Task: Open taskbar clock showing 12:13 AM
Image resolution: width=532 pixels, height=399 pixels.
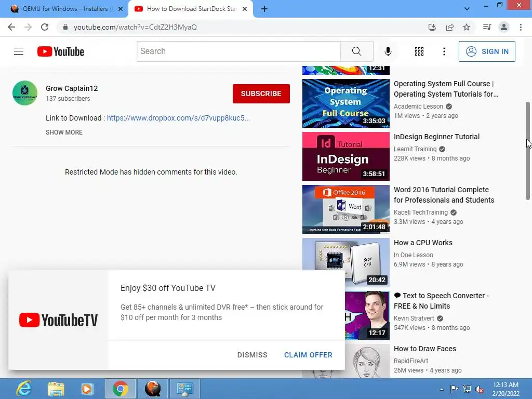Action: pos(506,389)
